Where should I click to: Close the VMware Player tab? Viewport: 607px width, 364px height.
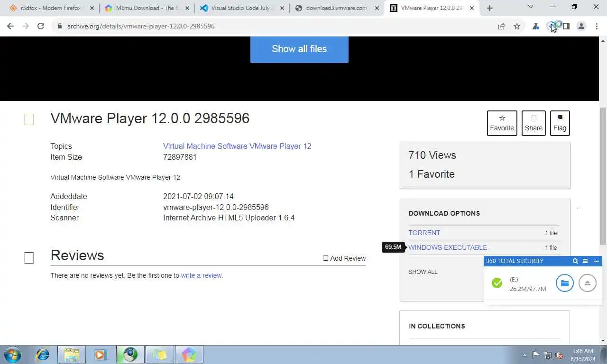[x=472, y=8]
